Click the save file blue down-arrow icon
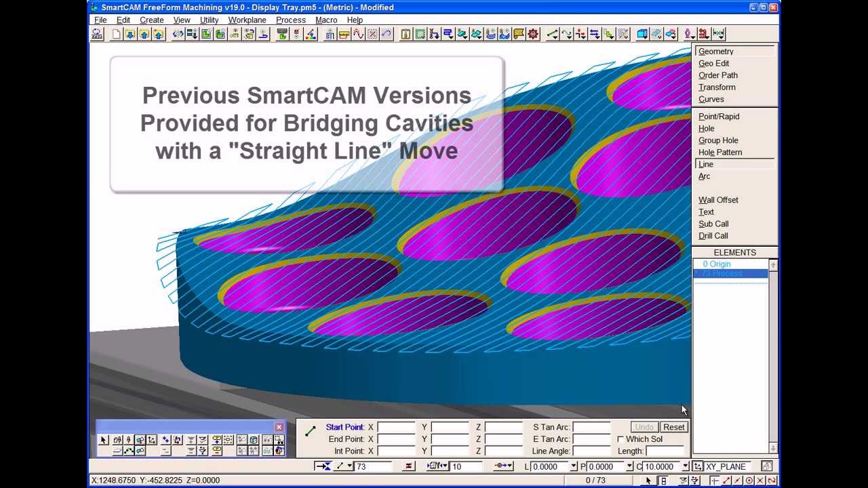The height and width of the screenshot is (488, 868). (130, 34)
